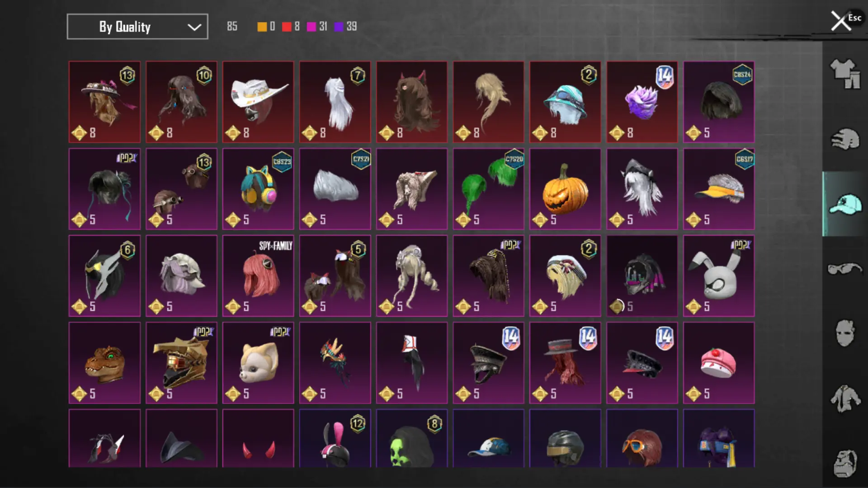Click the purple quality count swatch
Screen dimensions: 868x488
click(x=339, y=27)
